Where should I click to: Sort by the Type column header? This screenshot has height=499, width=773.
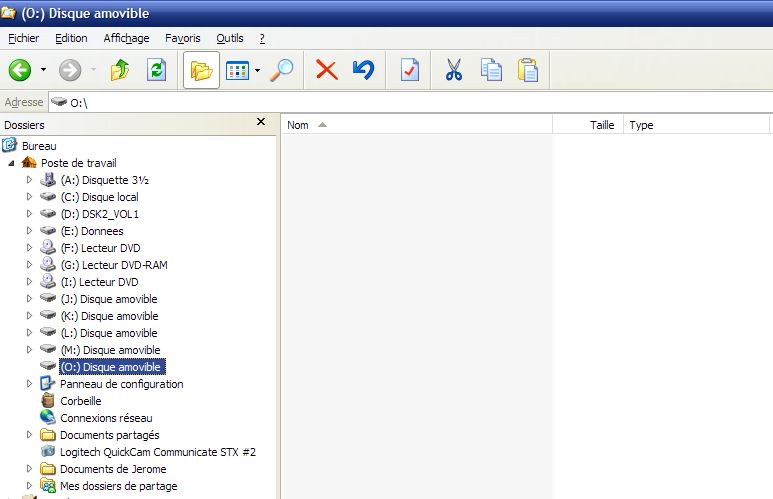click(x=696, y=125)
